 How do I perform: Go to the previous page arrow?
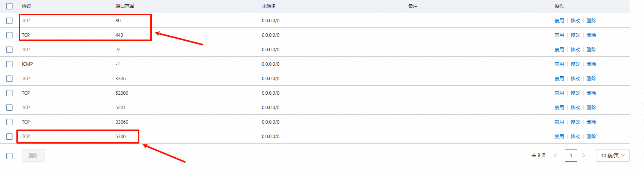555,155
